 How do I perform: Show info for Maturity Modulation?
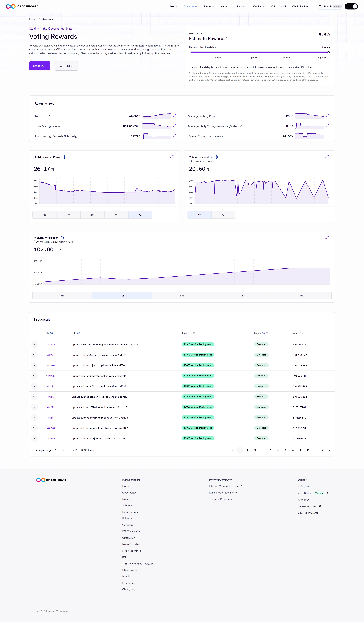click(x=62, y=238)
